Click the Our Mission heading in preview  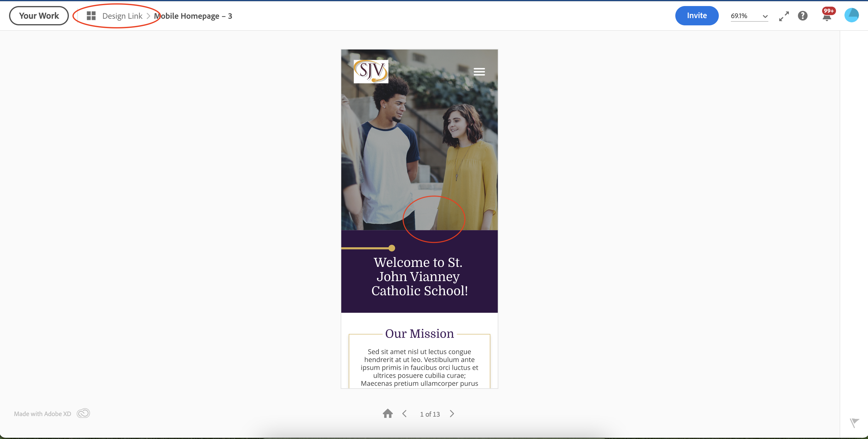point(419,334)
